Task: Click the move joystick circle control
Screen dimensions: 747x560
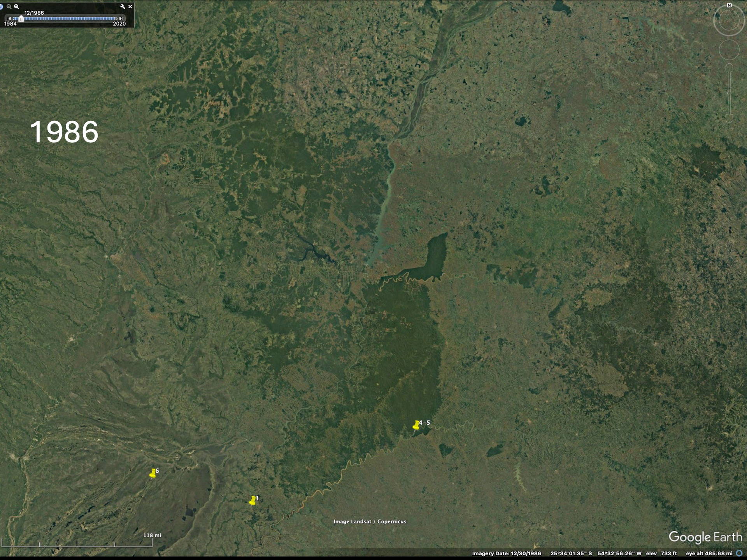Action: tap(729, 50)
